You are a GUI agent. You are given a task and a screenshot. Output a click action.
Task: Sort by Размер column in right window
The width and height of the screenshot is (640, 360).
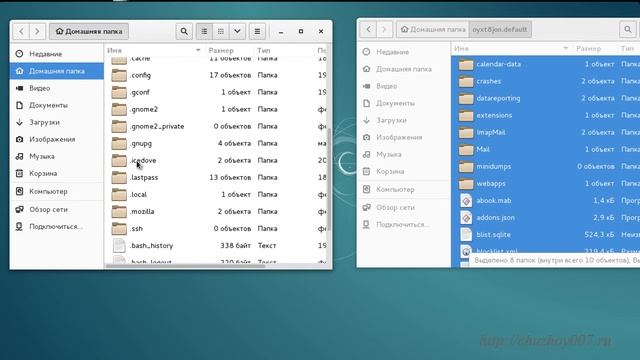tap(595, 48)
